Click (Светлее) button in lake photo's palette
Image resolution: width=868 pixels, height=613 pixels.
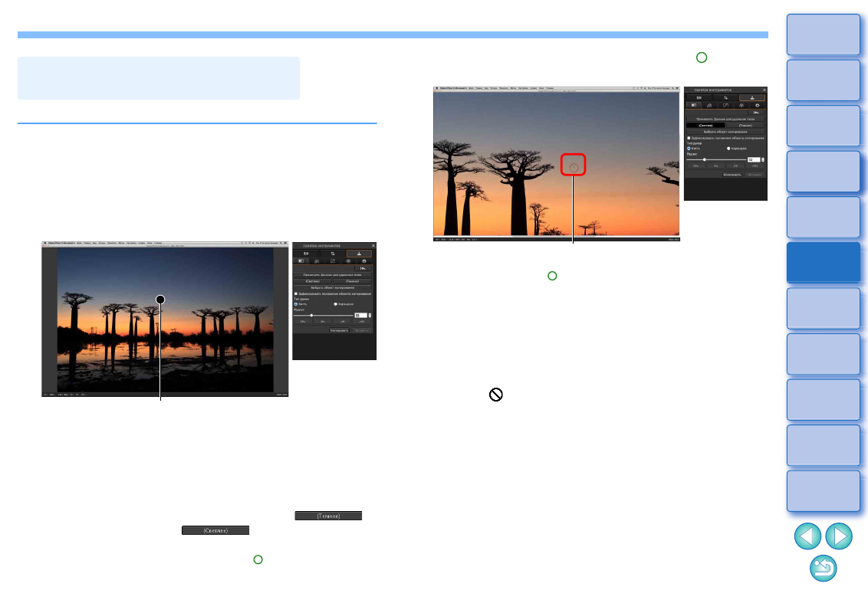coord(312,281)
